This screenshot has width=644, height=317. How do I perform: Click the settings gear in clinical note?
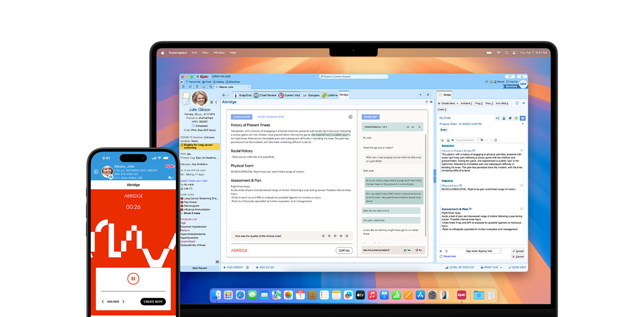click(350, 117)
